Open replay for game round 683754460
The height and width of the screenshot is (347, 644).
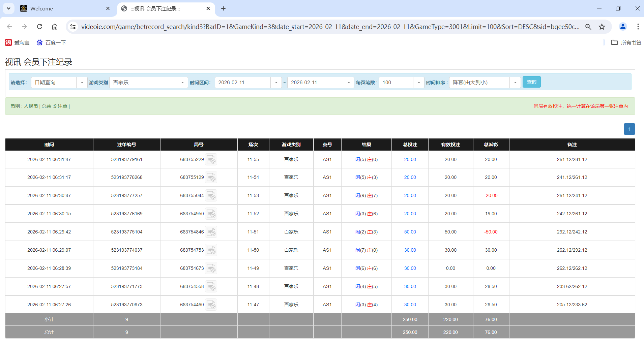(x=211, y=304)
